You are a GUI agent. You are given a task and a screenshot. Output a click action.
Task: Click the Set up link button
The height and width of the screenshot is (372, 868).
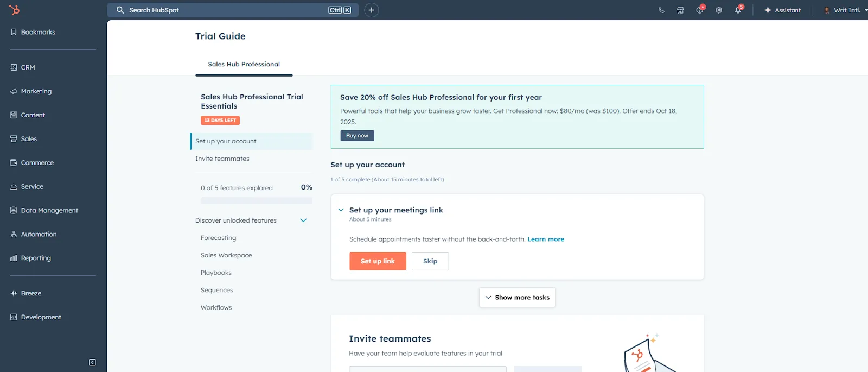pos(378,261)
